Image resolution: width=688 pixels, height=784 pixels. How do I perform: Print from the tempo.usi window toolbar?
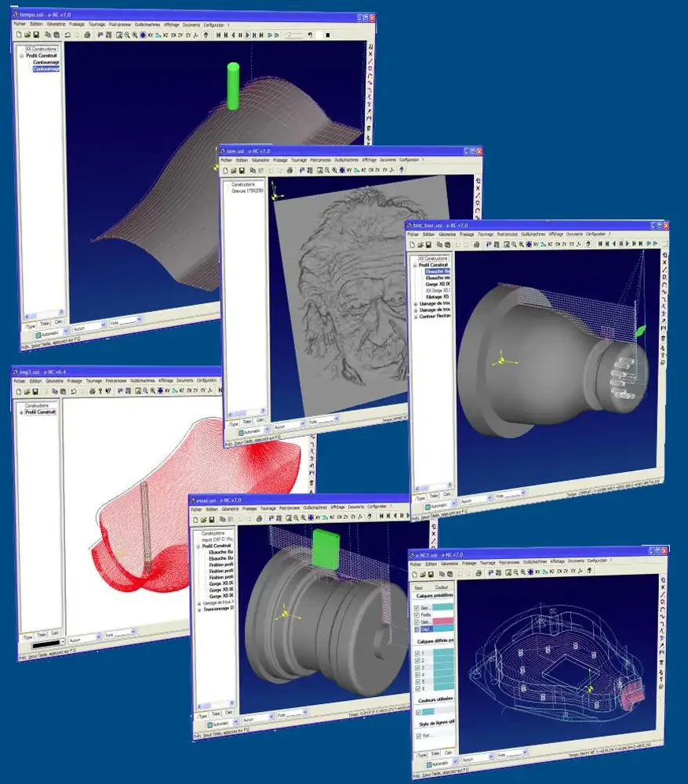point(87,35)
